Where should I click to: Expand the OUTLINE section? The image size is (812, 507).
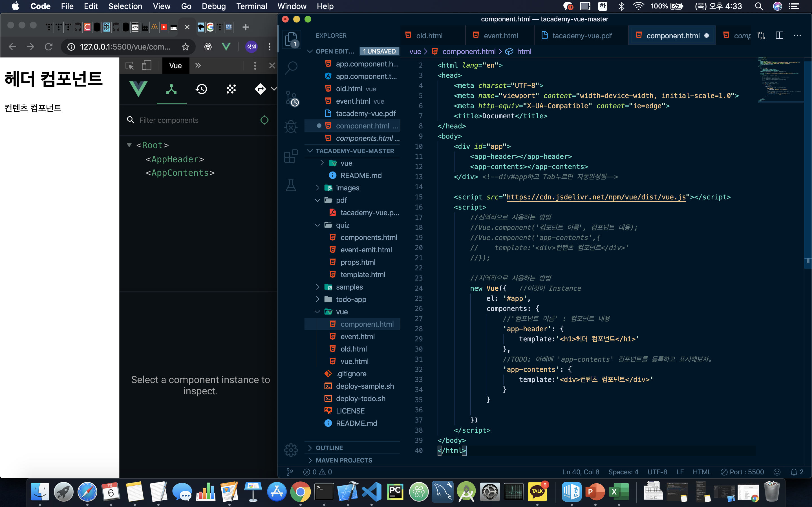(x=329, y=448)
